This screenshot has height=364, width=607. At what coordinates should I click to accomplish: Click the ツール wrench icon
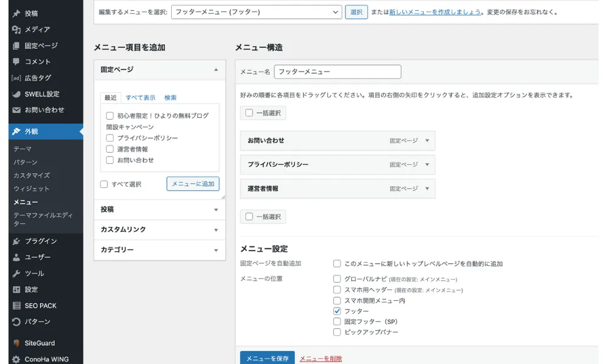tap(16, 273)
